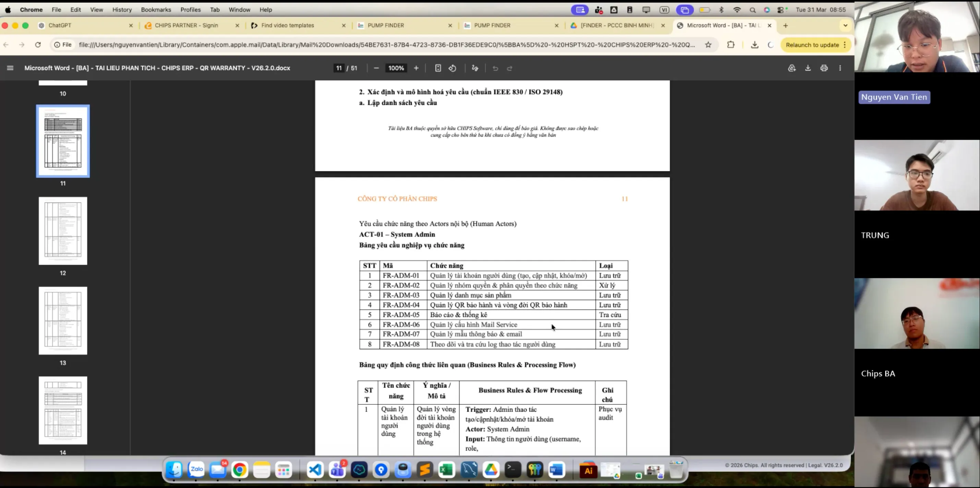Select the draw annotation tool
980x488 pixels.
(x=475, y=68)
